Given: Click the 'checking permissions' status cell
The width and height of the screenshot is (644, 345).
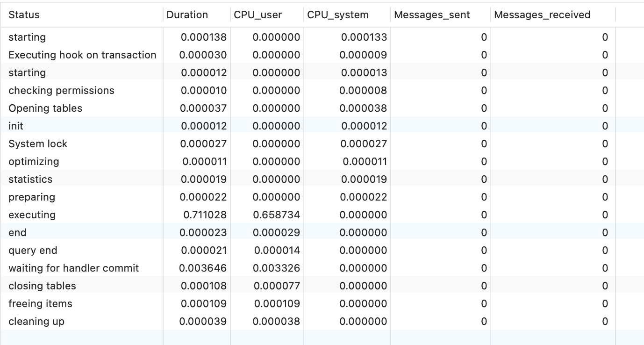Looking at the screenshot, I should (61, 91).
